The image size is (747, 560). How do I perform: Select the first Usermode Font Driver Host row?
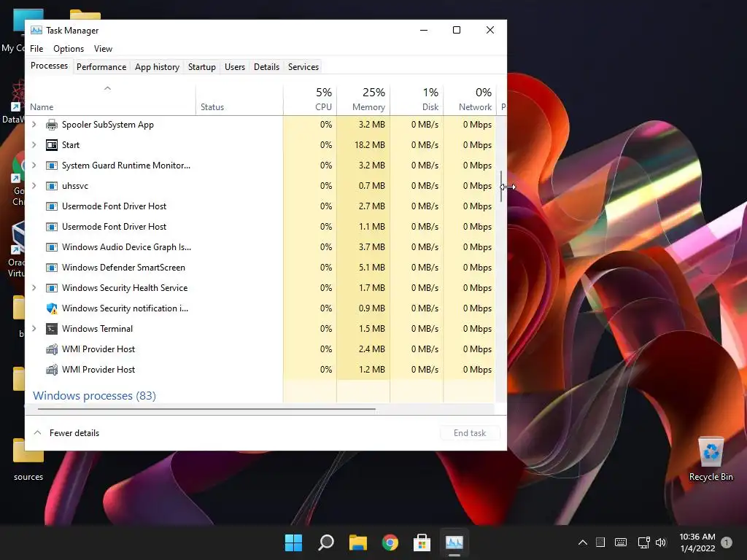(260, 206)
